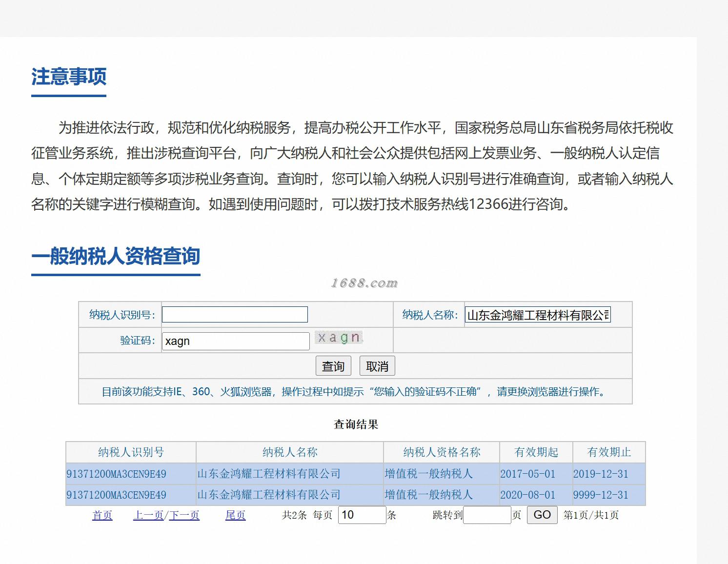728x564 pixels.
Task: Click 增值税一般纳税人 in the 2019-12-31 row
Action: [428, 474]
